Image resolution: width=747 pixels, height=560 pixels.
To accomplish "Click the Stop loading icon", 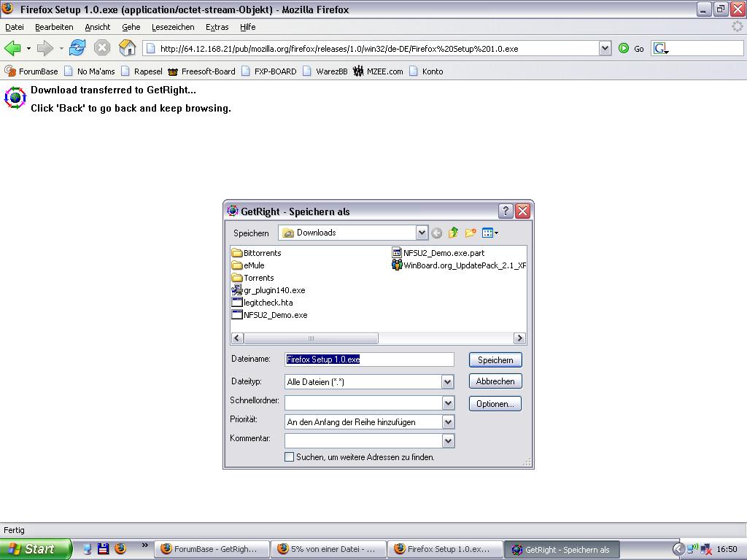I will pos(102,48).
